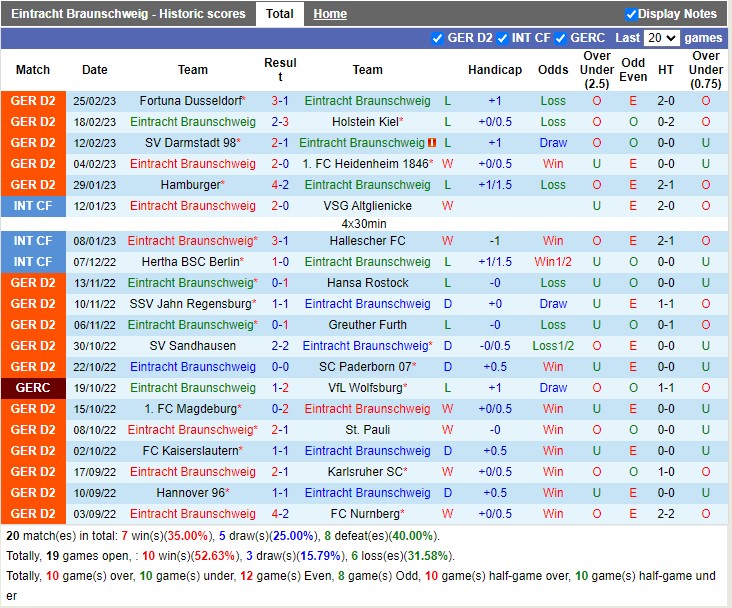The height and width of the screenshot is (608, 732).
Task: Toggle the Display Notes checkbox
Action: tap(631, 14)
